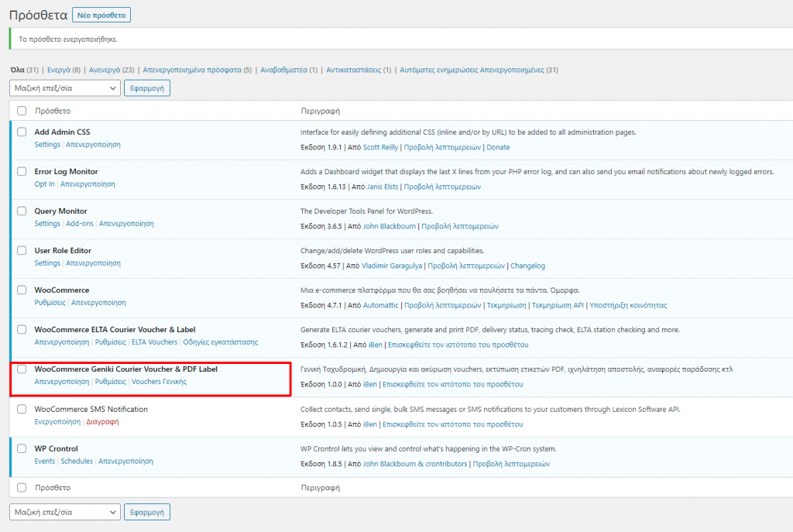Show Αντικαταστάσεις (1) filter
Viewport: 793px width, 532px height.
pyautogui.click(x=359, y=70)
